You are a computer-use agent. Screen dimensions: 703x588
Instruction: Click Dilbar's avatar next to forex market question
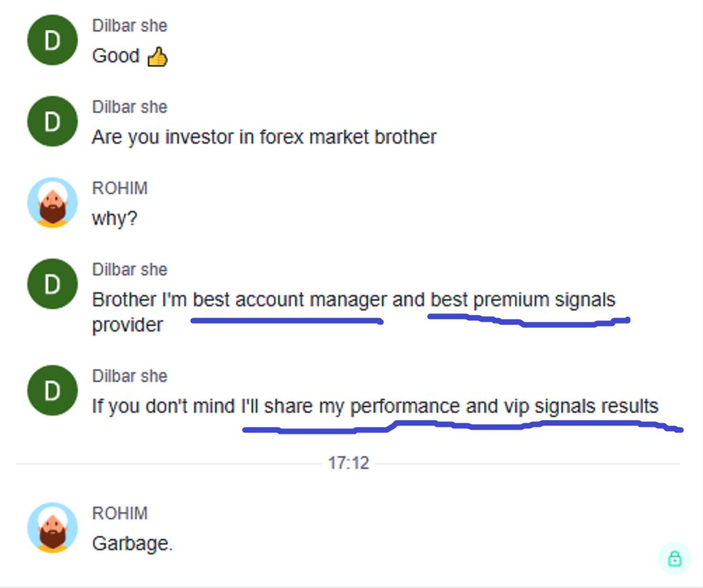pyautogui.click(x=52, y=122)
